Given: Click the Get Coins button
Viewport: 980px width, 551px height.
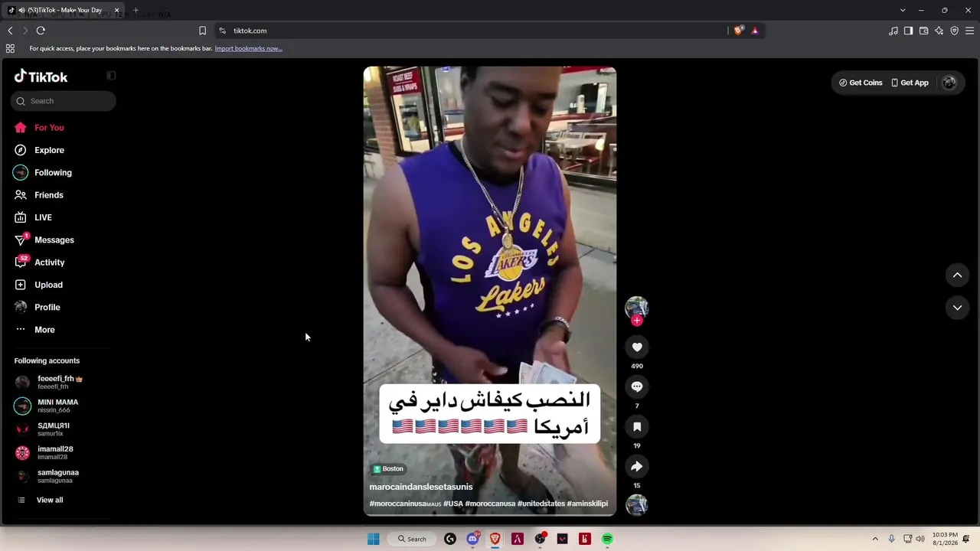Looking at the screenshot, I should pyautogui.click(x=861, y=83).
